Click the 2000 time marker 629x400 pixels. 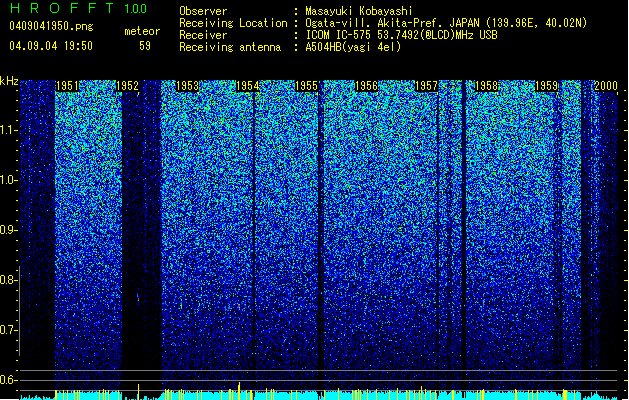point(606,86)
